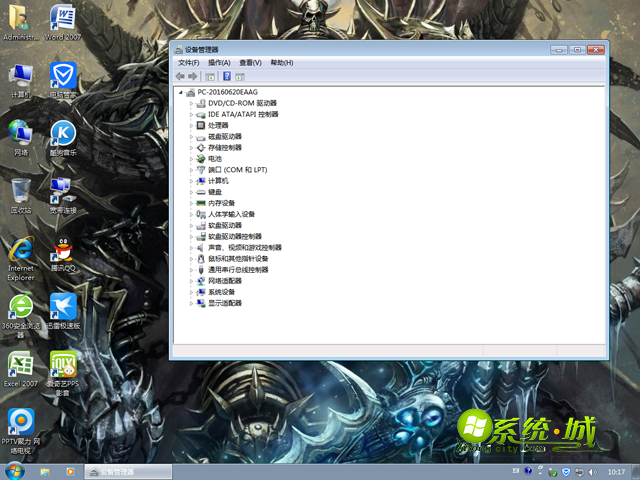Click the network tray icon beside the volume icon
Viewport: 640px width, 480px height.
(x=579, y=472)
